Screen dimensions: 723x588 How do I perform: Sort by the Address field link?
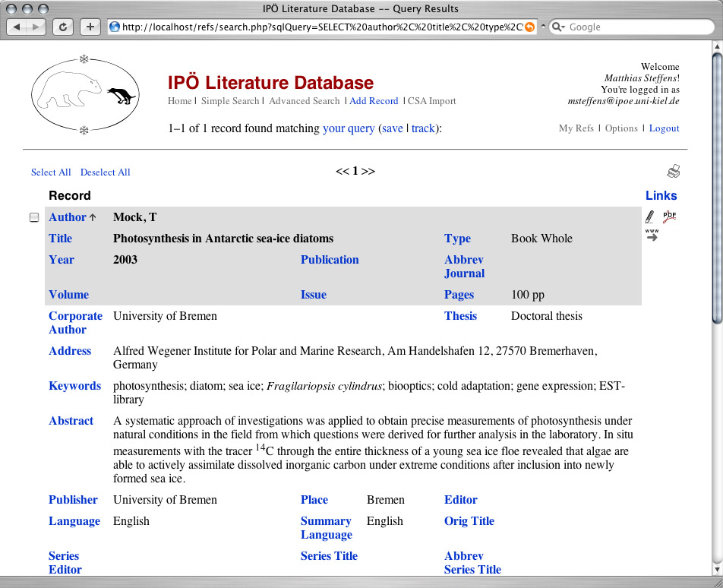coord(70,351)
